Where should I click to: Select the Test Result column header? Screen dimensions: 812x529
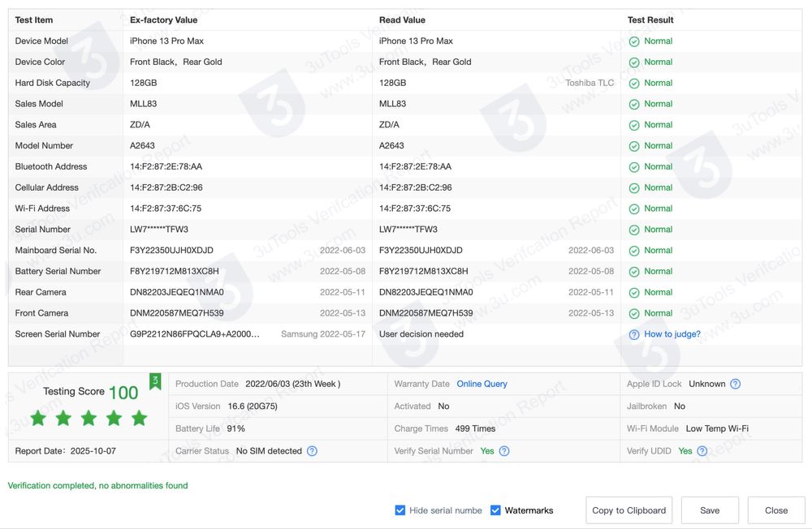pyautogui.click(x=650, y=20)
